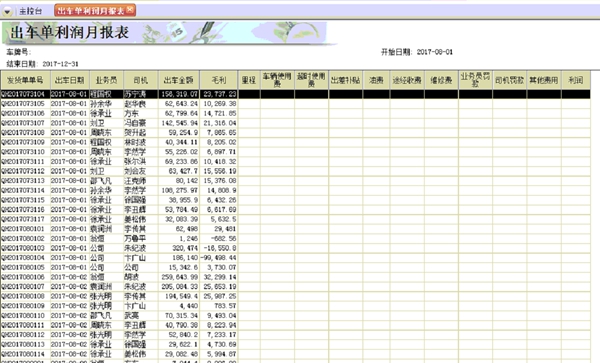Click the 油费 column header
The height and width of the screenshot is (363, 600).
(377, 80)
